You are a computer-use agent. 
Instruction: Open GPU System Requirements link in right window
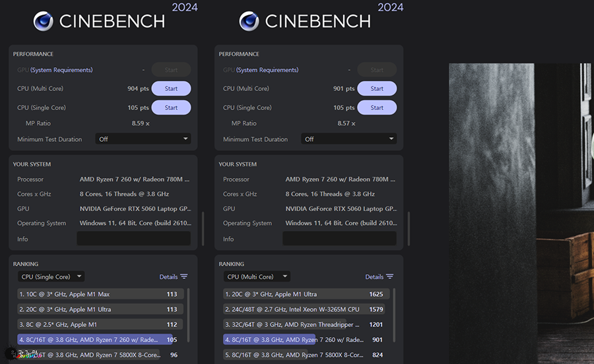267,70
